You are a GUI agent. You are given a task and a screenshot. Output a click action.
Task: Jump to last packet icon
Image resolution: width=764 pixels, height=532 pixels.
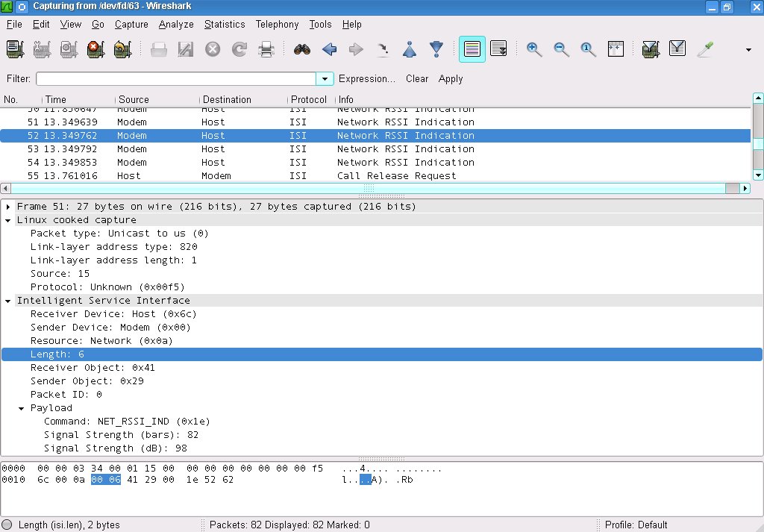point(436,49)
